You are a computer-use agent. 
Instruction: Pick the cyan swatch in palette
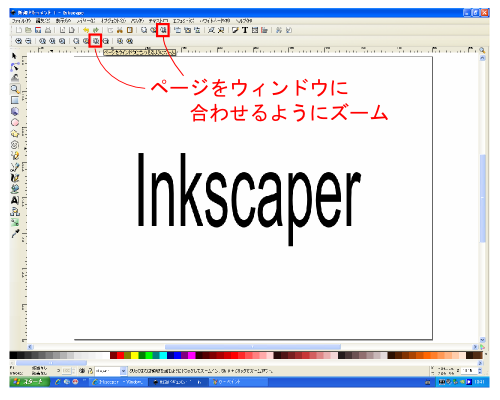point(163,355)
